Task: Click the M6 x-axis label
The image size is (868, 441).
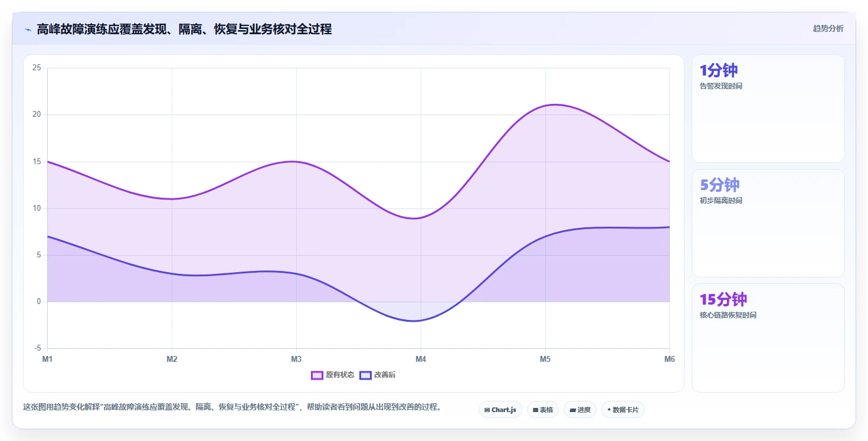Action: click(x=670, y=359)
